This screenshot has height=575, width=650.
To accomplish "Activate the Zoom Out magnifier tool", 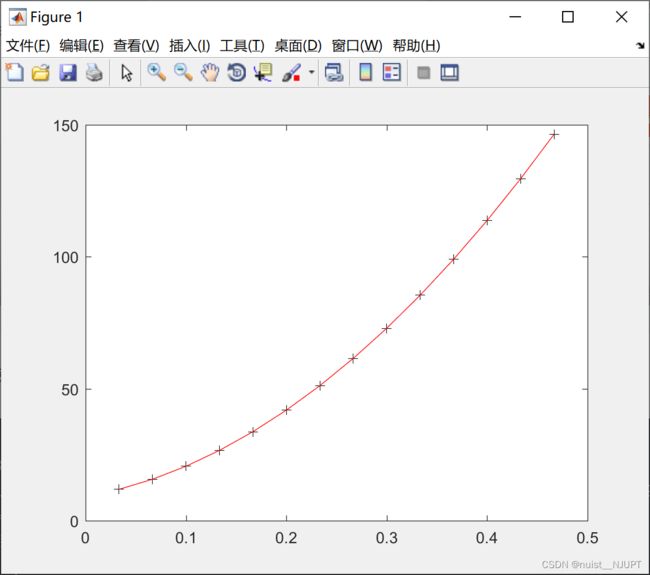I will (x=183, y=73).
